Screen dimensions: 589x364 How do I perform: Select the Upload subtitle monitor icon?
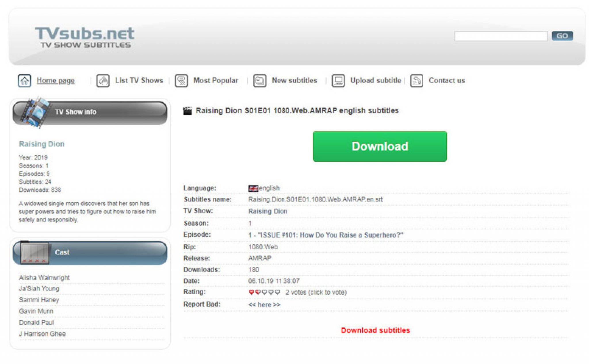pos(338,81)
